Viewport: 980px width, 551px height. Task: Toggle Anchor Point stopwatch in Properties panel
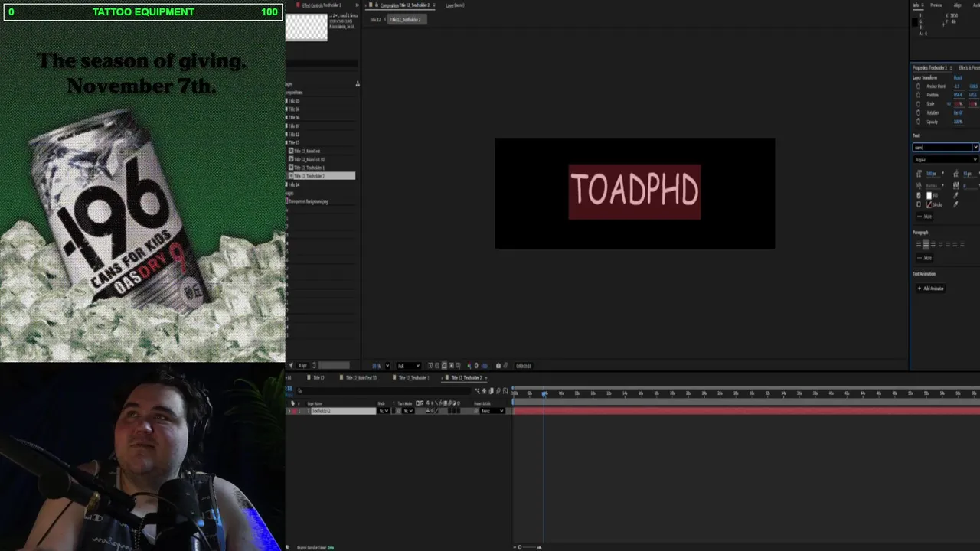click(x=919, y=86)
